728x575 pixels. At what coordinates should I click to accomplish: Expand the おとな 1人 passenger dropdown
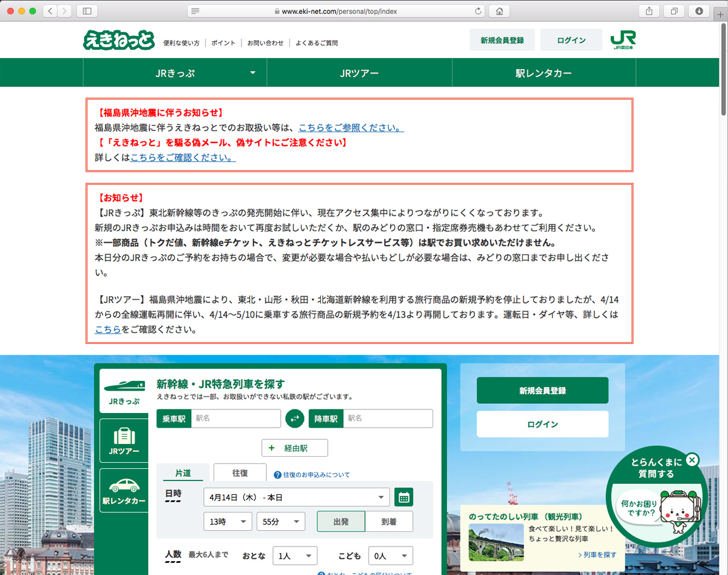(295, 556)
